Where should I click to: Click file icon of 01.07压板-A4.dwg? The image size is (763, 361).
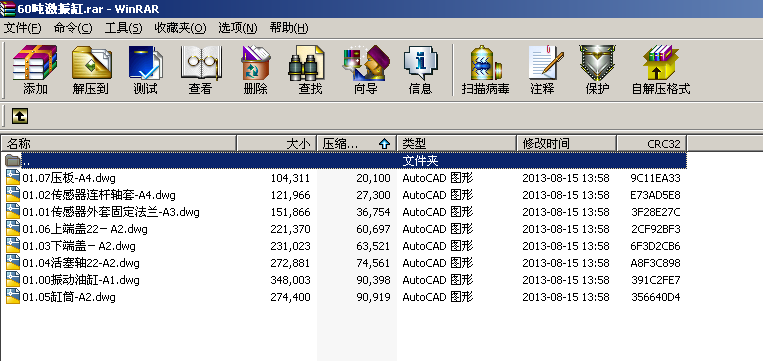pos(13,178)
